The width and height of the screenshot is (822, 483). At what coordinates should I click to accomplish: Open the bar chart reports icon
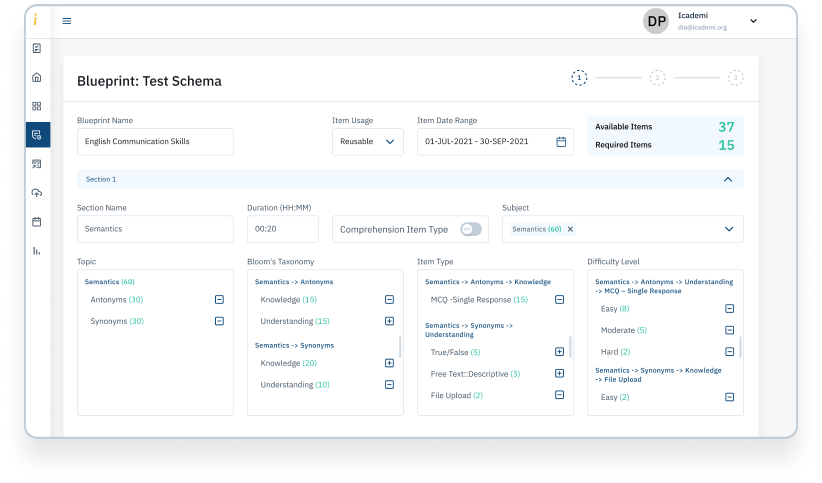pos(37,250)
